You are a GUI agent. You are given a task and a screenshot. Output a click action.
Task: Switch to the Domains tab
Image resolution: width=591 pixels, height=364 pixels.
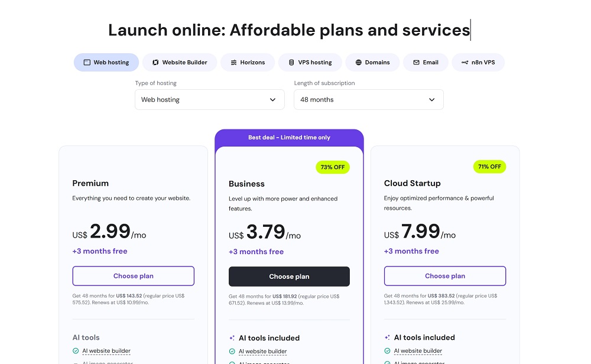pos(372,63)
